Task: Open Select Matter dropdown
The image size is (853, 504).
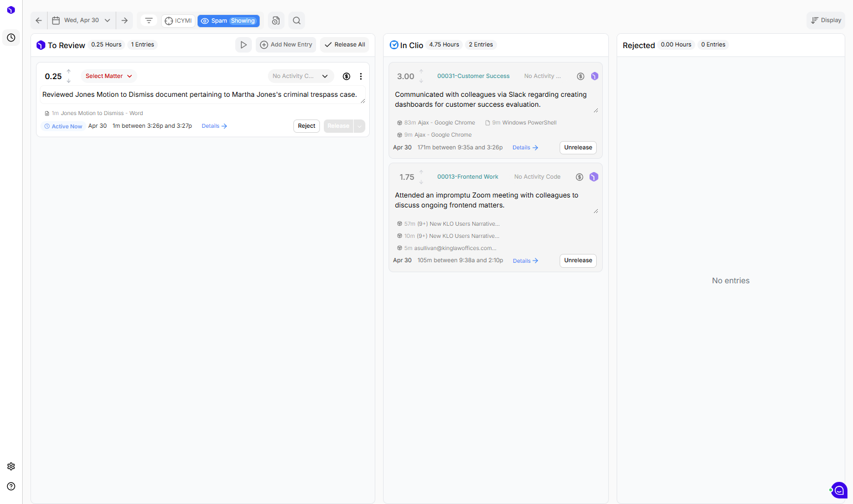Action: pos(108,76)
